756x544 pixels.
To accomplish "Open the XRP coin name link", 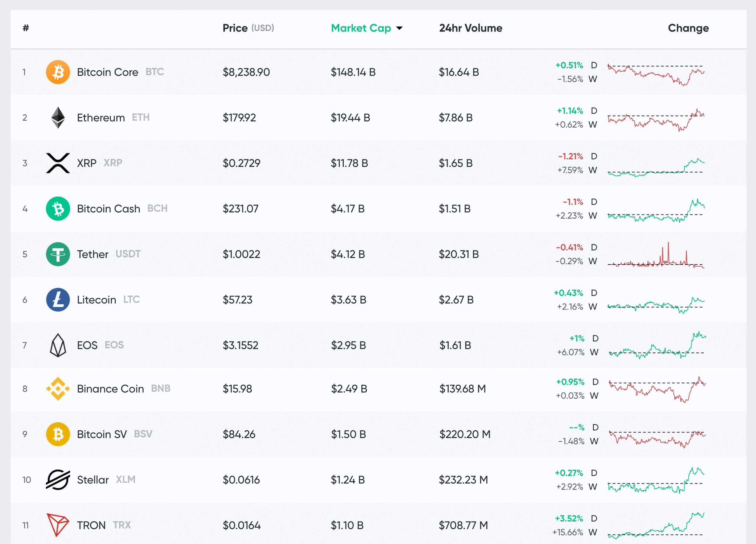I will [87, 163].
